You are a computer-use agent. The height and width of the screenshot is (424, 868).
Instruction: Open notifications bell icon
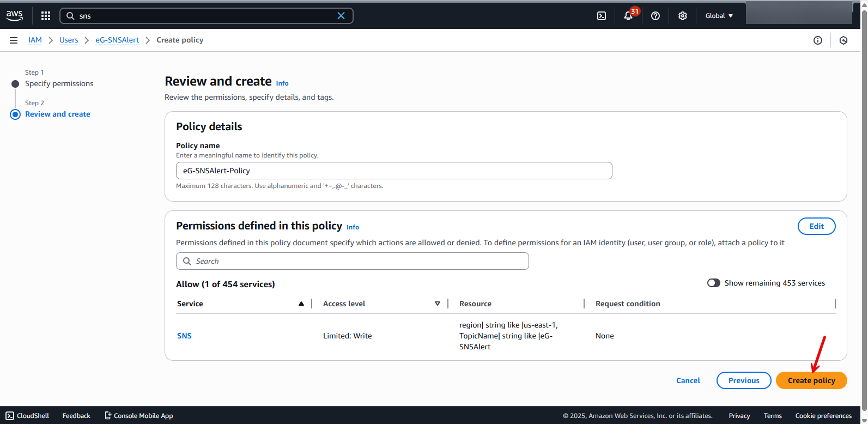(628, 16)
